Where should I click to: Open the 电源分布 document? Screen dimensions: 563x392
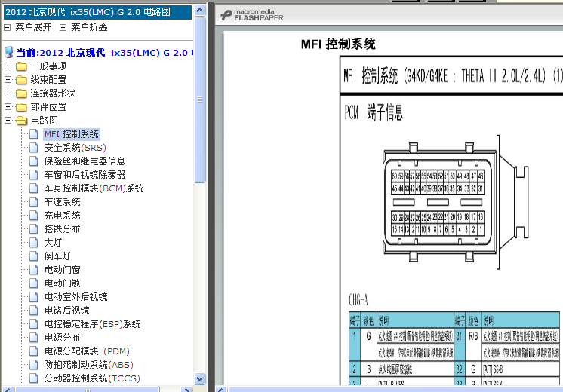62,338
